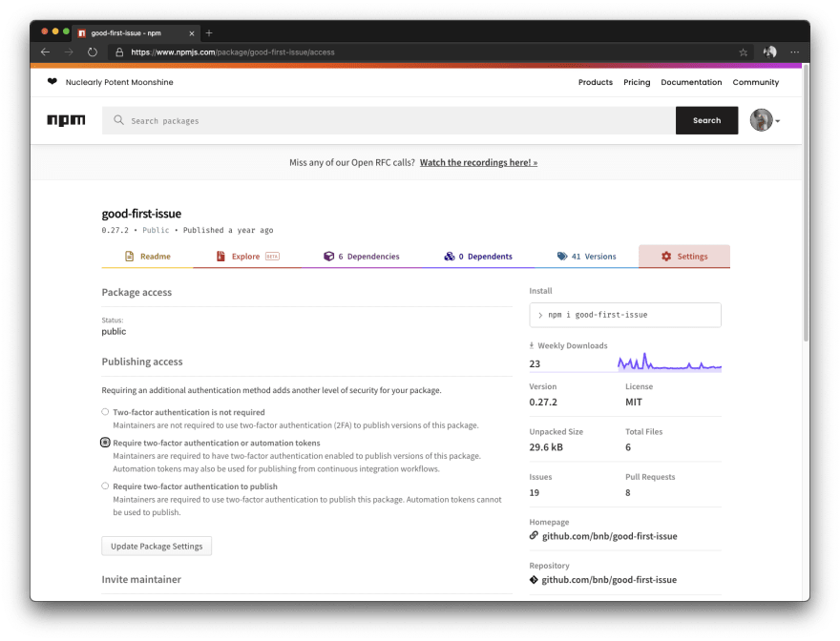
Task: Click the Dependents cubes icon
Action: pyautogui.click(x=450, y=256)
